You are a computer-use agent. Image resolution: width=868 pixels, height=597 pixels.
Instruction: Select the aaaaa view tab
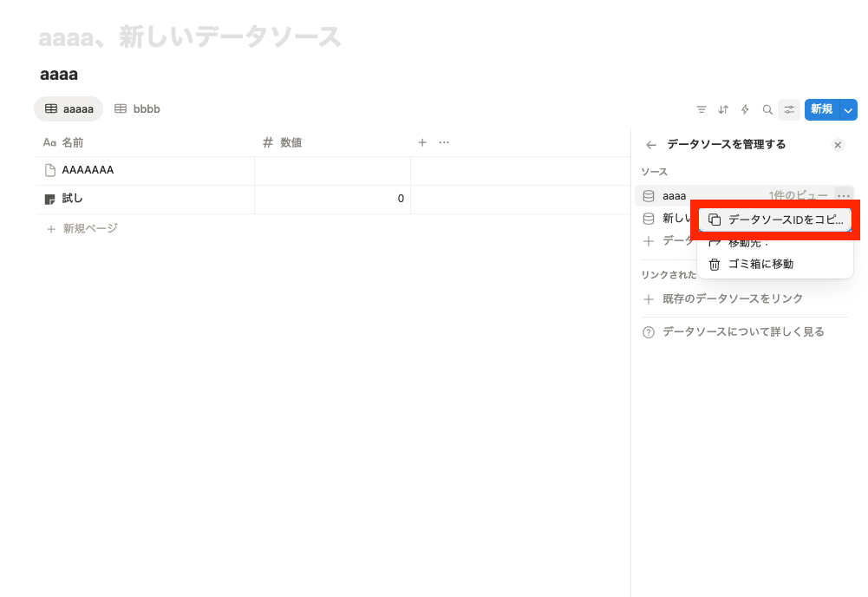pos(69,108)
